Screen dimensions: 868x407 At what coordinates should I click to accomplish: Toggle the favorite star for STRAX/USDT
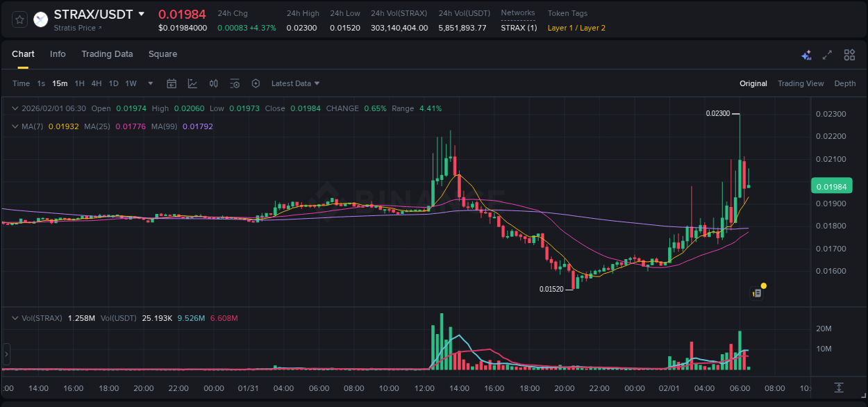click(x=20, y=19)
